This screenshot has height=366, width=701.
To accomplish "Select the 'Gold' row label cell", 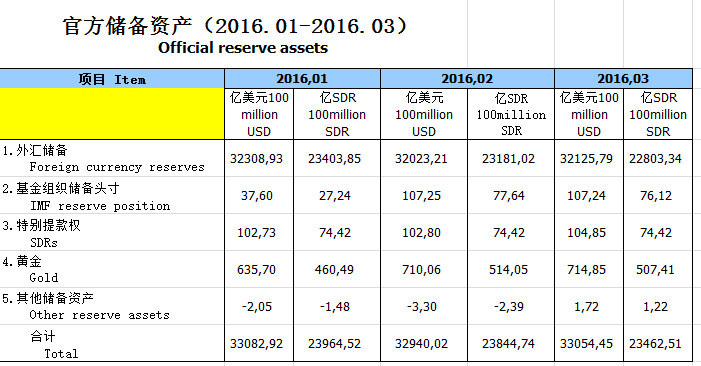I will [x=112, y=269].
